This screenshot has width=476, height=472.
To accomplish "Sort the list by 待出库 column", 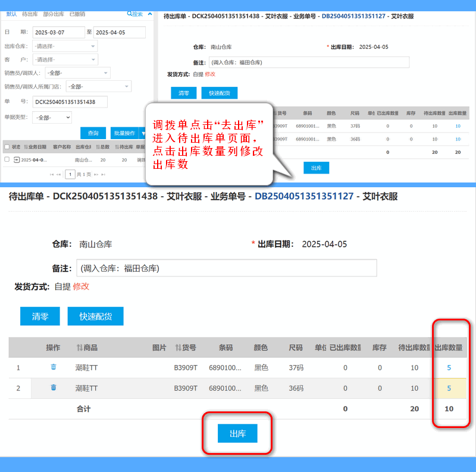I will (124, 147).
